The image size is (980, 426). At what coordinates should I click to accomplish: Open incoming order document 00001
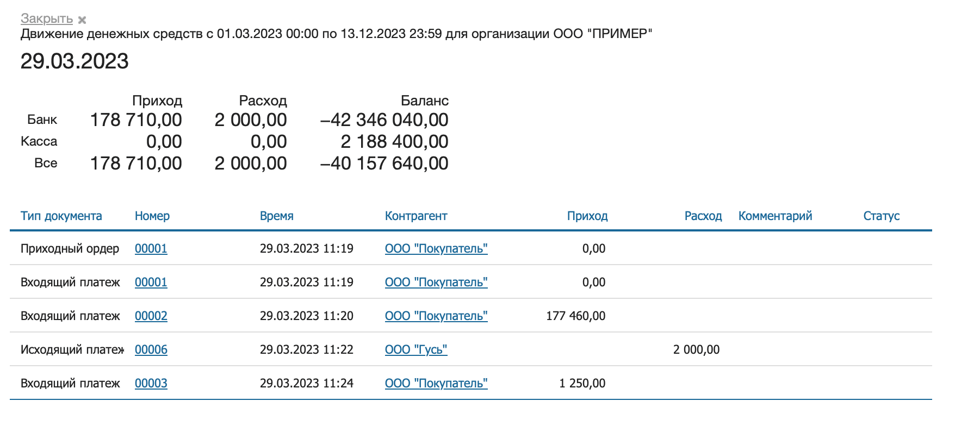pyautogui.click(x=151, y=249)
